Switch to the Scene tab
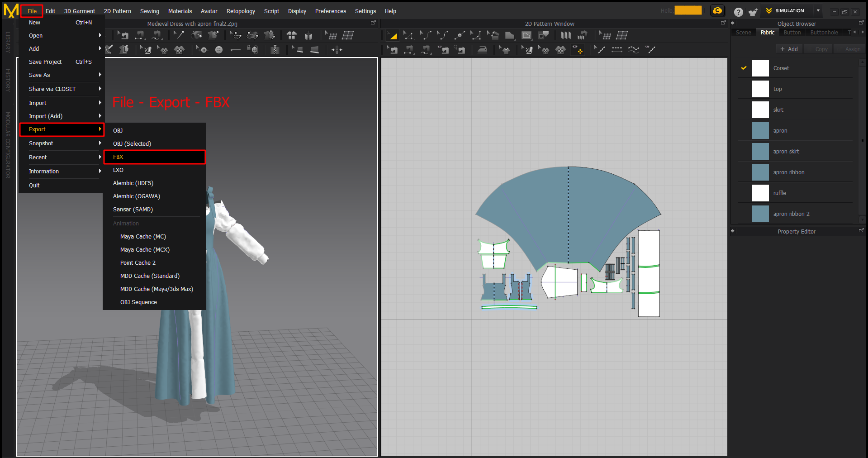The height and width of the screenshot is (458, 868). tap(743, 33)
